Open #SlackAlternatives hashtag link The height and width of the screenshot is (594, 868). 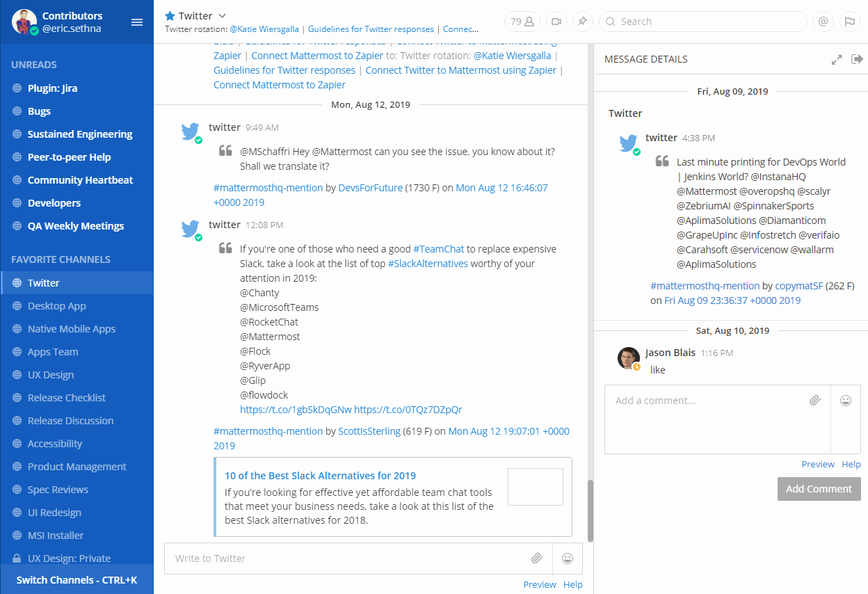click(428, 264)
